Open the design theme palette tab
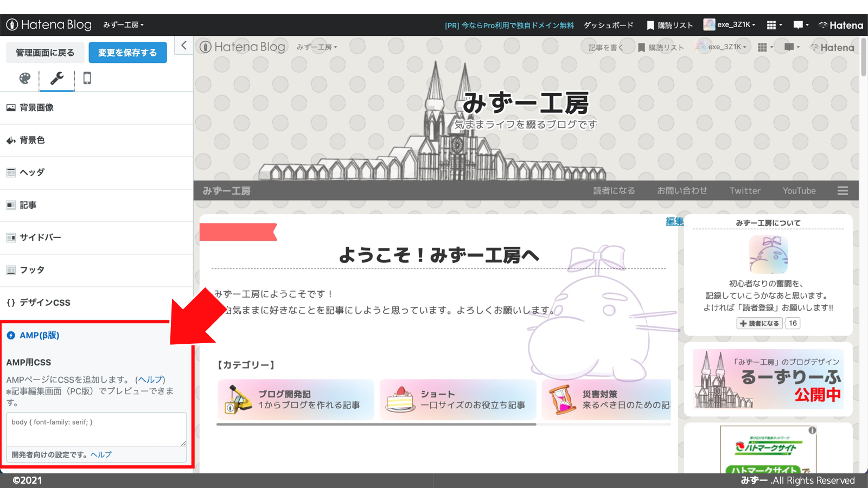The image size is (868, 488). pos(25,78)
